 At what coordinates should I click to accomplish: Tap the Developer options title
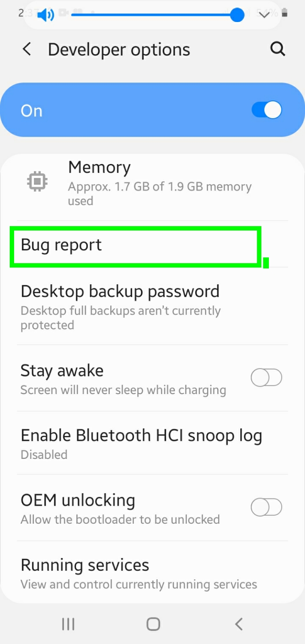(119, 49)
